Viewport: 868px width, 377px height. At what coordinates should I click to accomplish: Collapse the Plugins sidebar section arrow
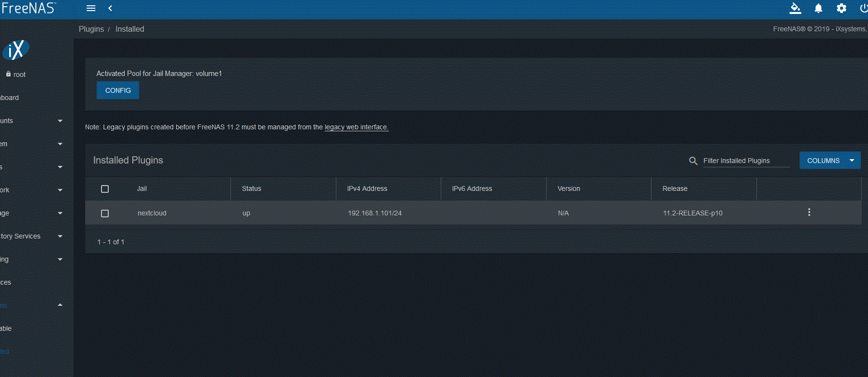click(60, 305)
